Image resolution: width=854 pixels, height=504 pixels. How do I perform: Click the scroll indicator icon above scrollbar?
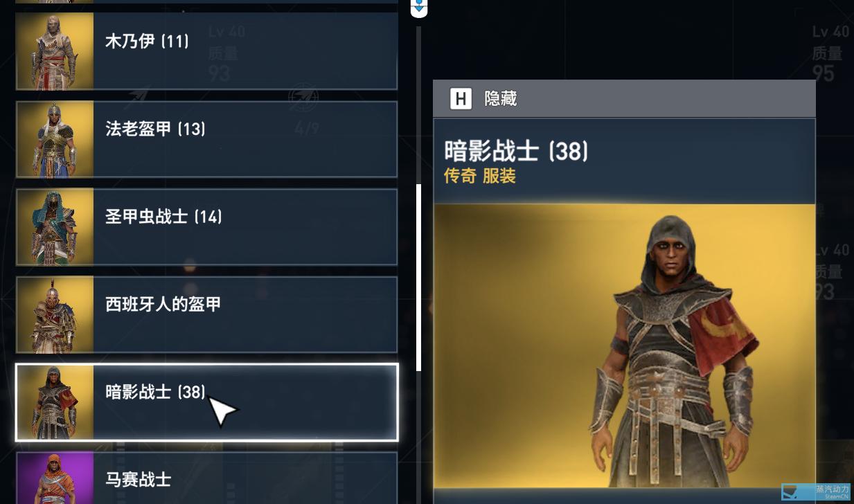pos(419,8)
